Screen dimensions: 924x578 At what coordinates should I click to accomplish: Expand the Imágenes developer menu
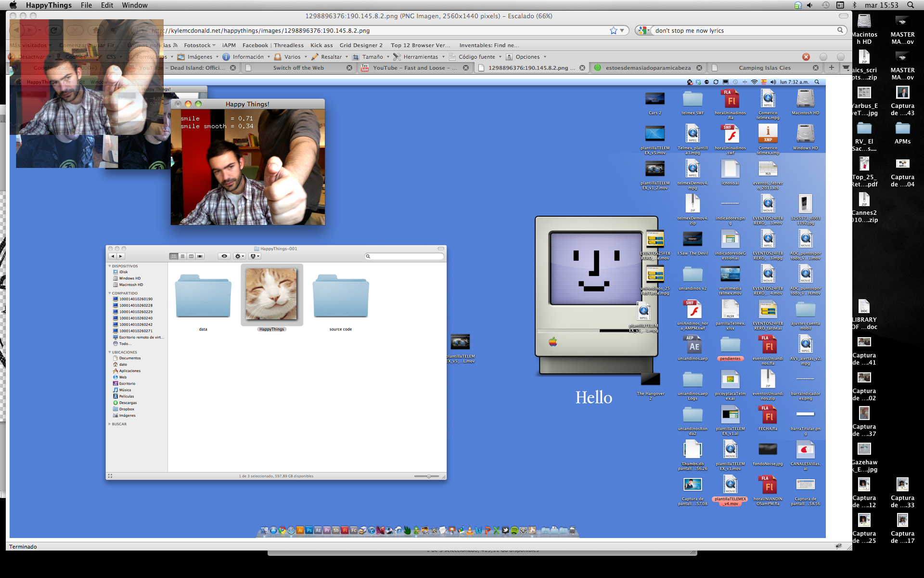click(200, 57)
